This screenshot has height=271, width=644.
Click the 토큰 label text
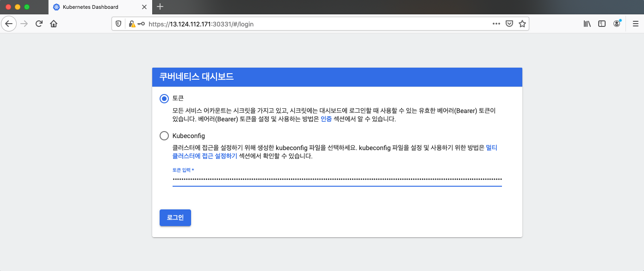[178, 98]
